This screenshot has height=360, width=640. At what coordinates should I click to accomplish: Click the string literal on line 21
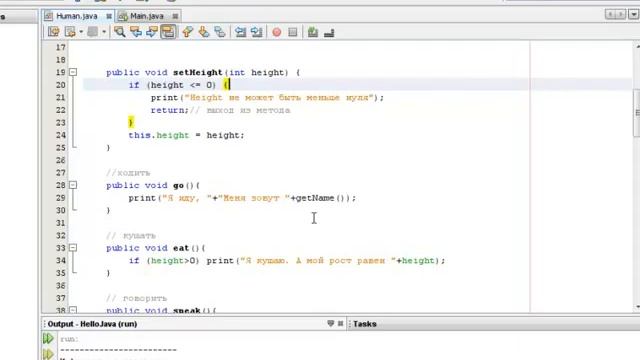[279, 98]
